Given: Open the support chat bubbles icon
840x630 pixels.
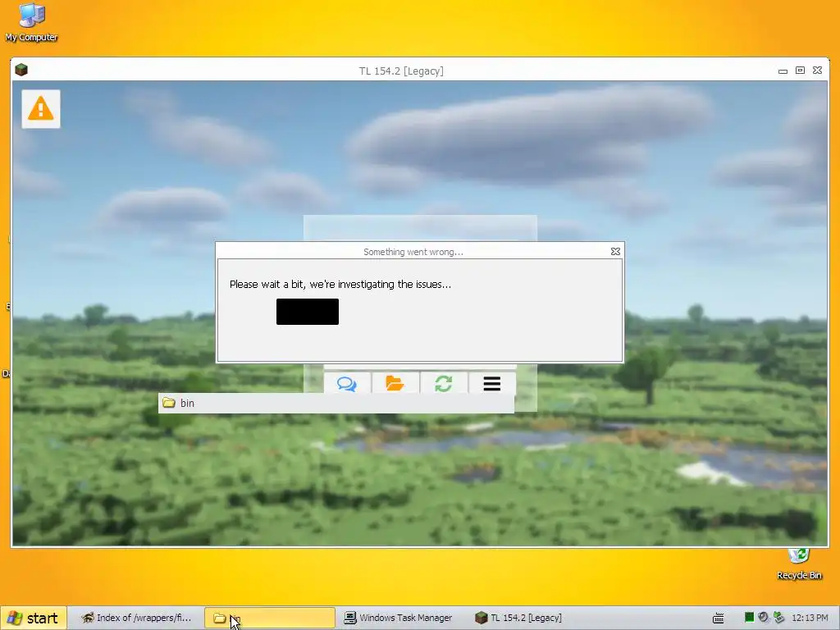Looking at the screenshot, I should coord(347,384).
